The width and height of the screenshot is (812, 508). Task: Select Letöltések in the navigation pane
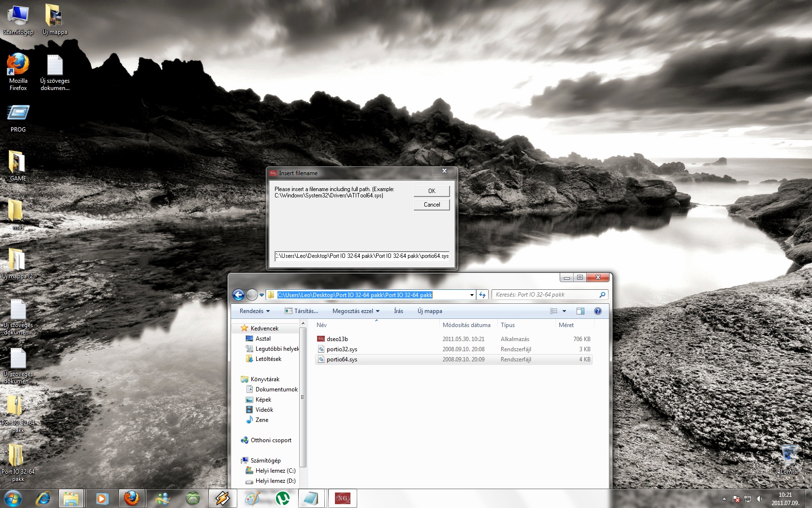pos(268,359)
